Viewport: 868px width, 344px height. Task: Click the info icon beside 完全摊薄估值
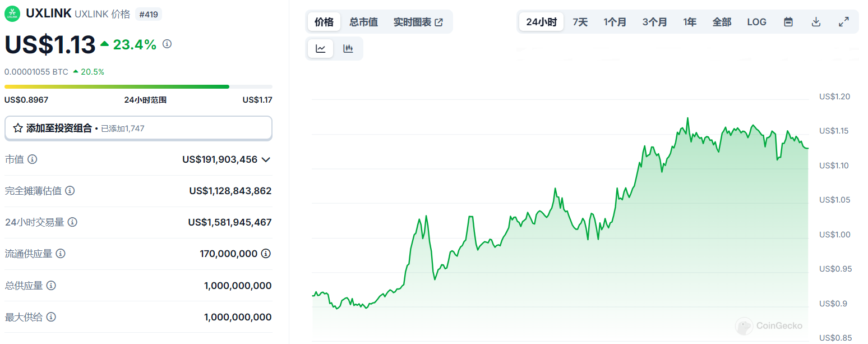pos(70,191)
